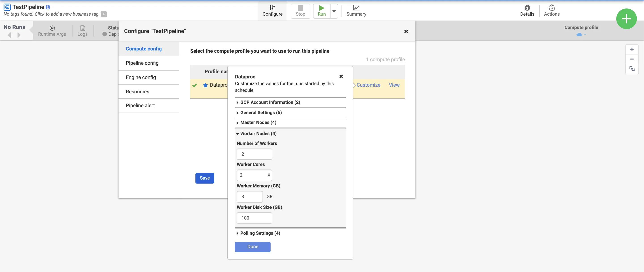
Task: Click the Done button
Action: [x=252, y=247]
